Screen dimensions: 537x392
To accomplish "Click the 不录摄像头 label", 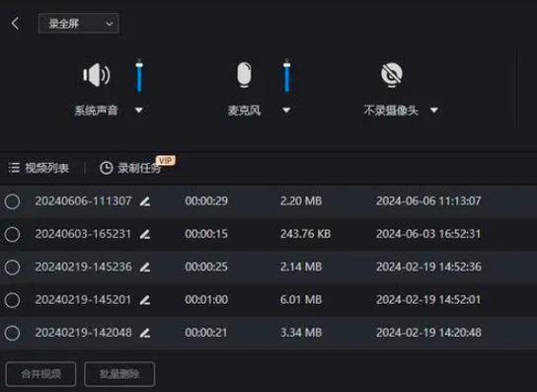I will click(x=391, y=111).
